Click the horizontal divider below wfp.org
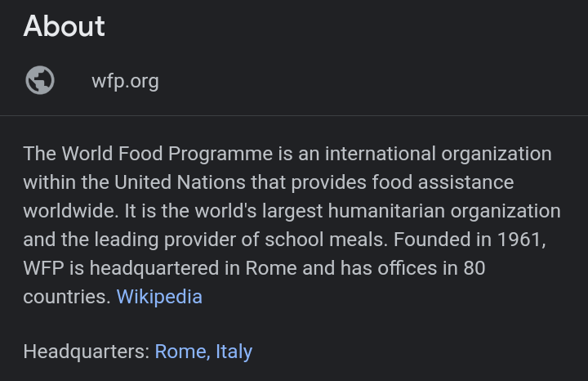The width and height of the screenshot is (588, 381). (x=294, y=116)
